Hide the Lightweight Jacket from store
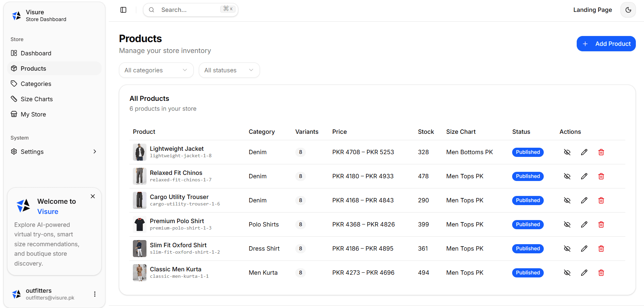 [x=567, y=152]
